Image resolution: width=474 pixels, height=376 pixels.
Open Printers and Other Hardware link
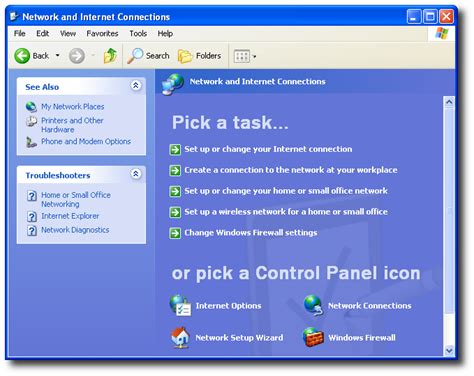72,125
